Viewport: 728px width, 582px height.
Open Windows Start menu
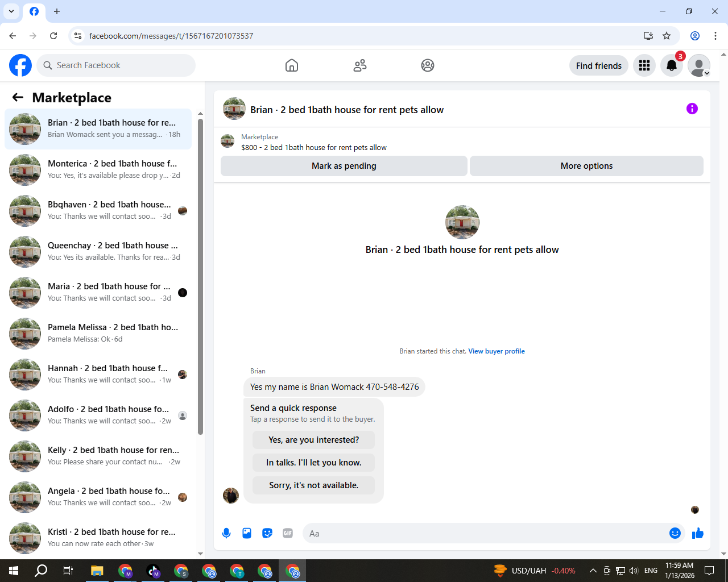coord(14,571)
